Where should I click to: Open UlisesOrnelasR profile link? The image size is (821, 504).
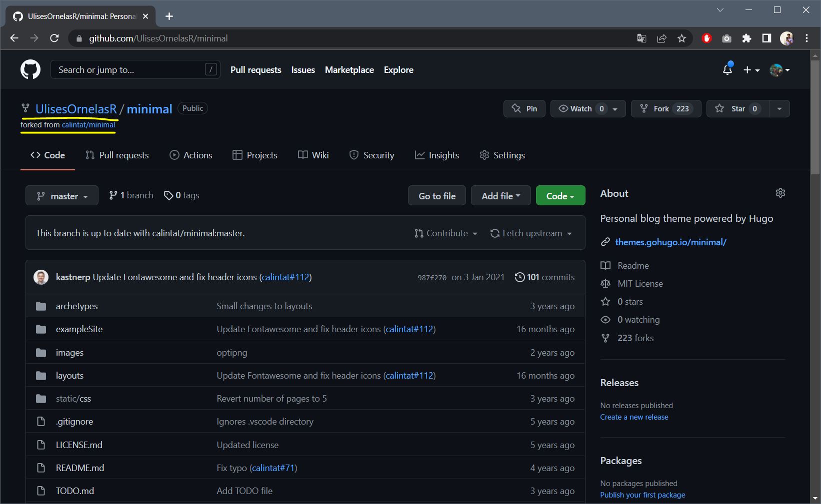click(76, 109)
